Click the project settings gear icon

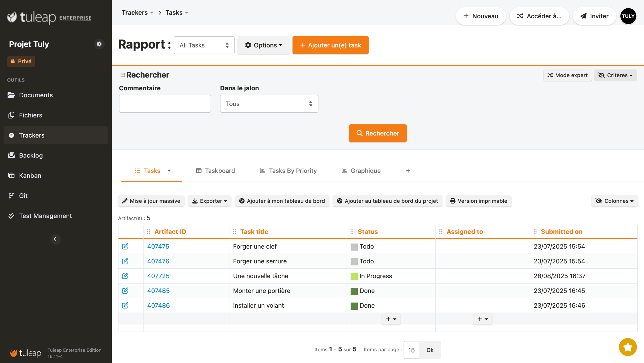click(99, 44)
